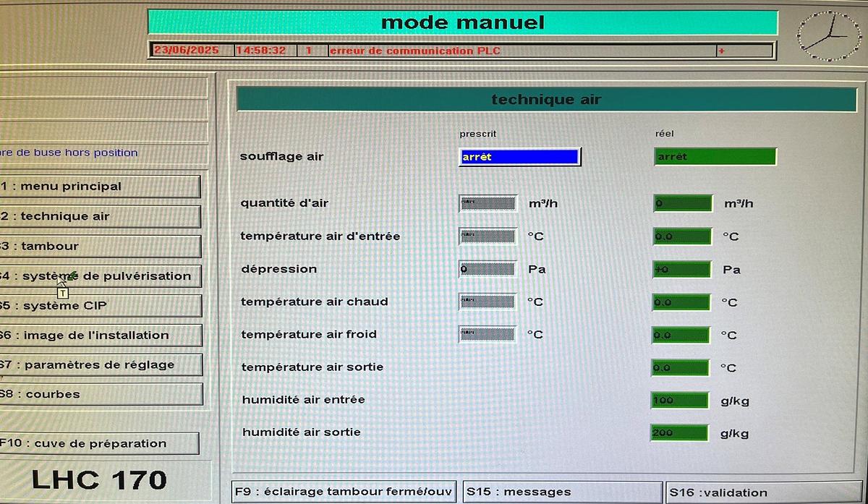Screen dimensions: 868x504
Task: Select the prescrit dépression Pa field
Action: [x=488, y=270]
